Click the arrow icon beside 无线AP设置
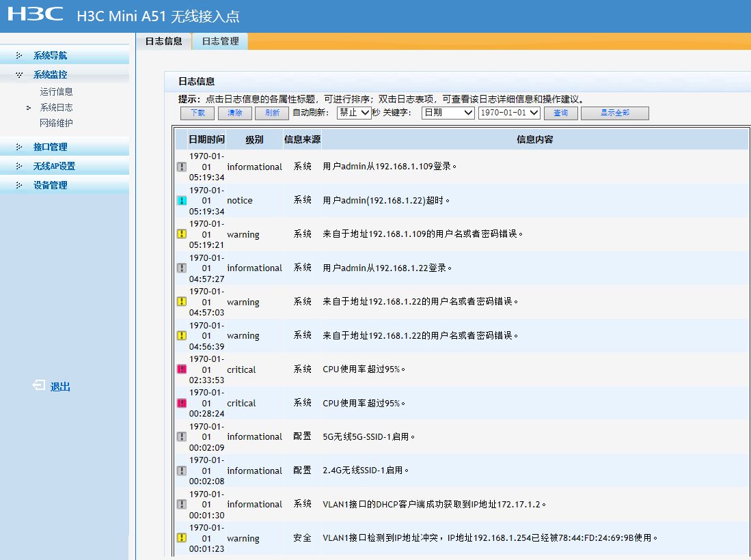This screenshot has width=751, height=560. coord(19,166)
